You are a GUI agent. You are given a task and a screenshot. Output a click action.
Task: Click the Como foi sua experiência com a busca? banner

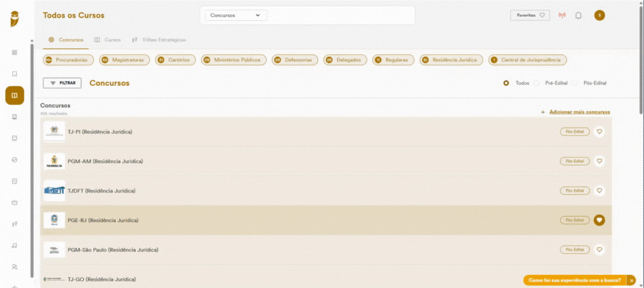click(575, 280)
